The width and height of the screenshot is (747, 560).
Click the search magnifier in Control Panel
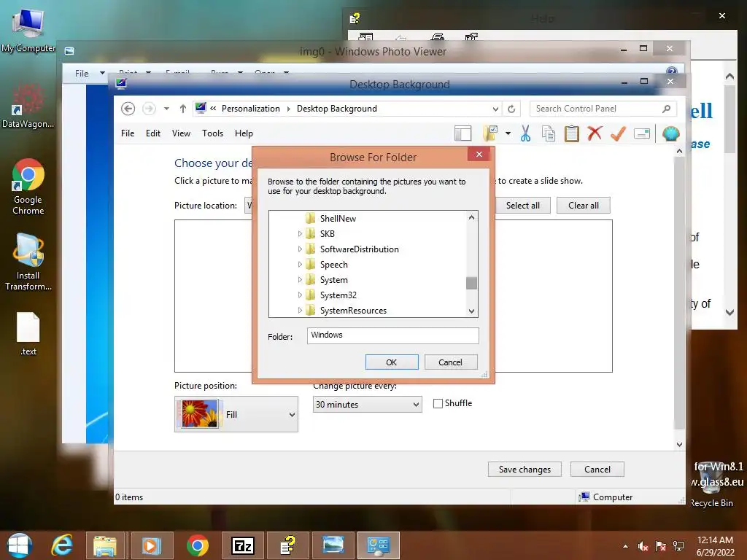click(x=667, y=109)
